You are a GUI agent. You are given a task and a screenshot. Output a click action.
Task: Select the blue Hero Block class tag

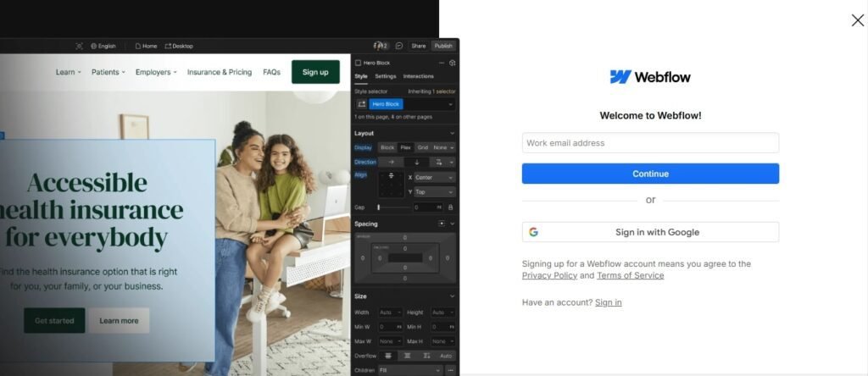[x=386, y=104]
